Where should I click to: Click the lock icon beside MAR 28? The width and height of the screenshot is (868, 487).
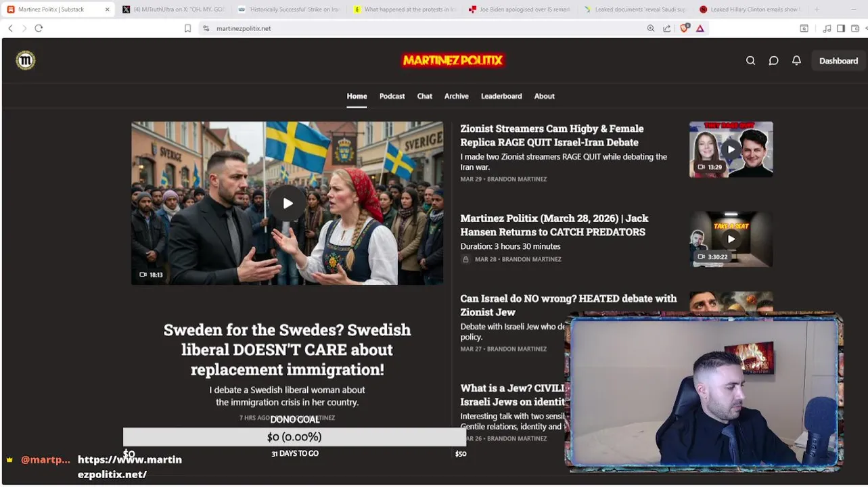[x=465, y=259]
